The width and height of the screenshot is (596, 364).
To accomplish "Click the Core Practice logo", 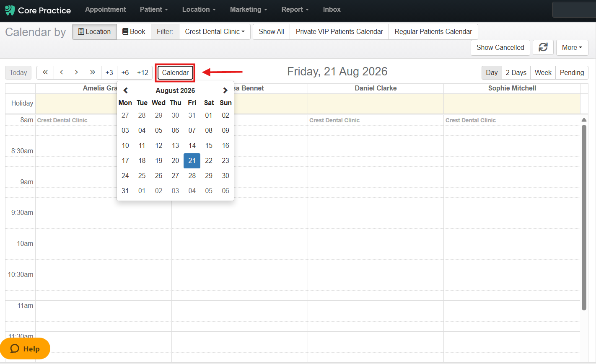I will [x=38, y=10].
